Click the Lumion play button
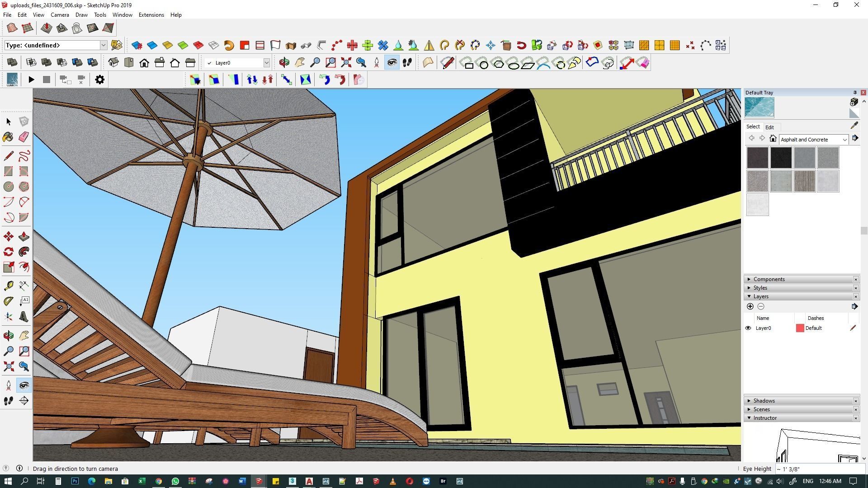Viewport: 868px width, 488px height. click(x=31, y=80)
